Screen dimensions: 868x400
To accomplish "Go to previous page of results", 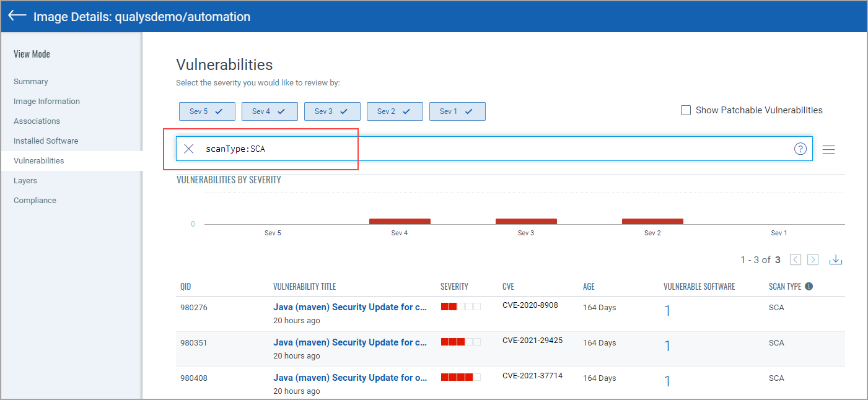I will tap(796, 259).
